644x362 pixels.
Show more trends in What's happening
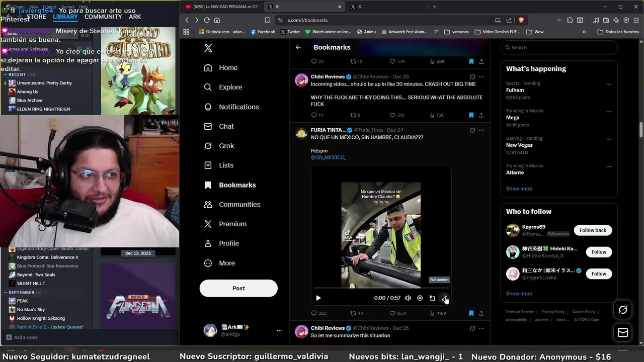[519, 189]
